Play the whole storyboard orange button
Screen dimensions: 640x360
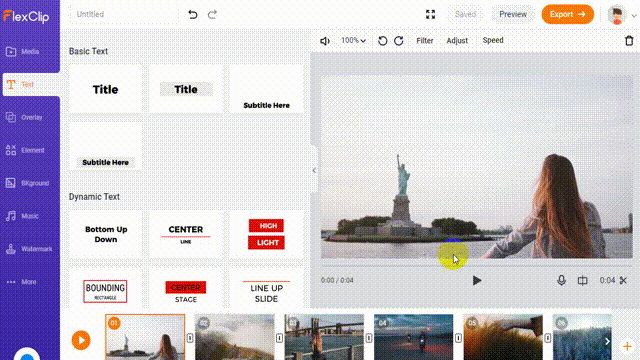click(x=81, y=340)
